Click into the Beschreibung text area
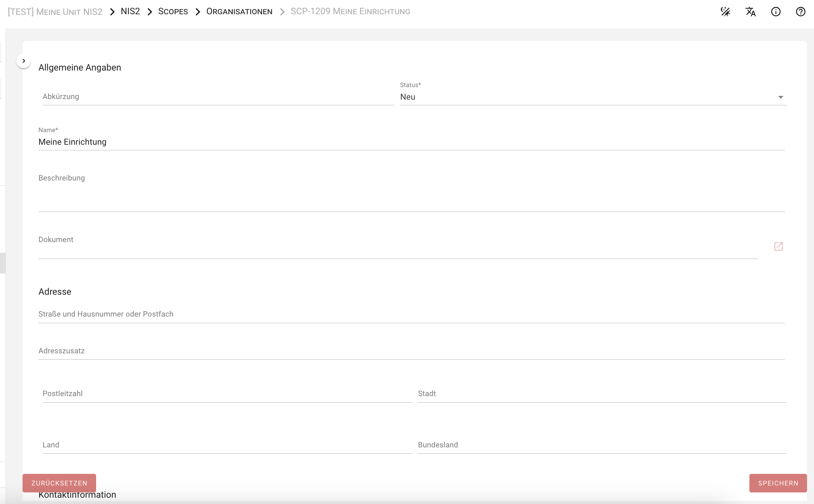814x504 pixels. pos(411,197)
